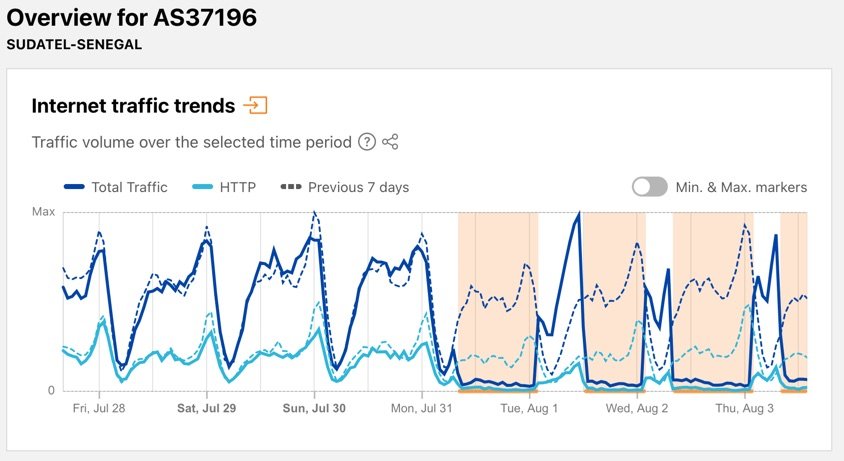844x461 pixels.
Task: Click the share icon beside the subtitle
Action: pyautogui.click(x=390, y=142)
